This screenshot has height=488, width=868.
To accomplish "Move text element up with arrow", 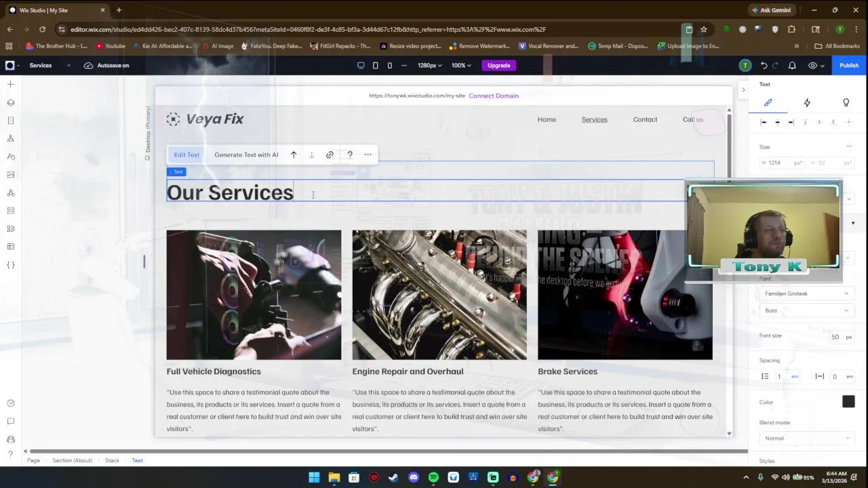I will (x=294, y=155).
